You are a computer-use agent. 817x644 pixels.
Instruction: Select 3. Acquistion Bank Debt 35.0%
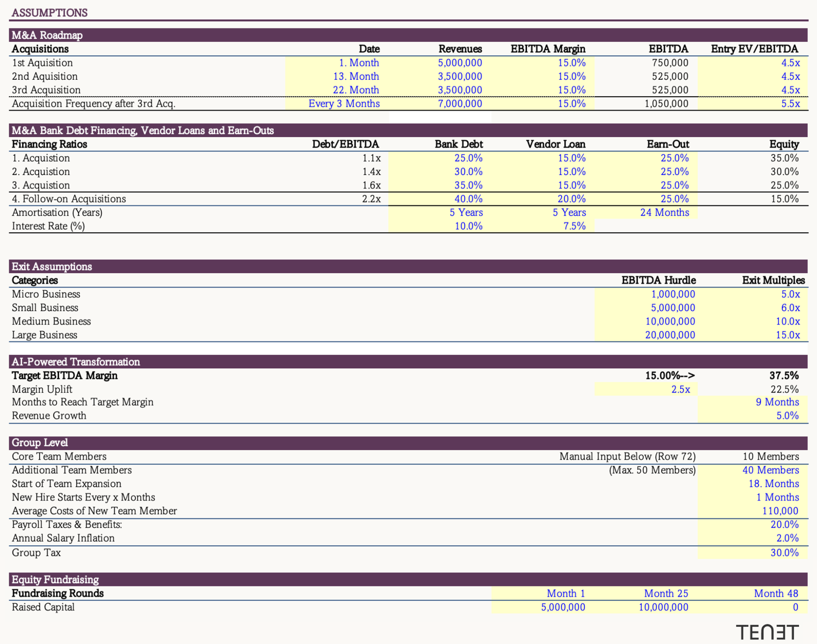click(x=440, y=185)
